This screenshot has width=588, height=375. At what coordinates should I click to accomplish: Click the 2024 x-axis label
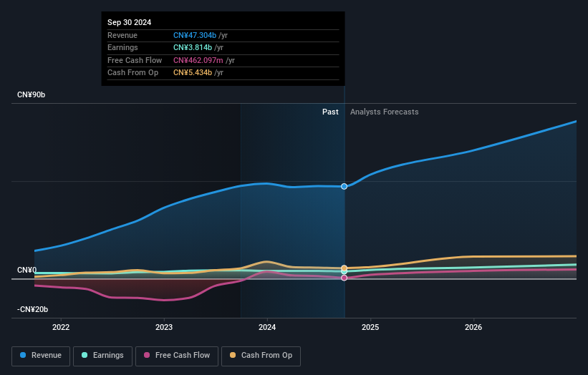pos(267,327)
